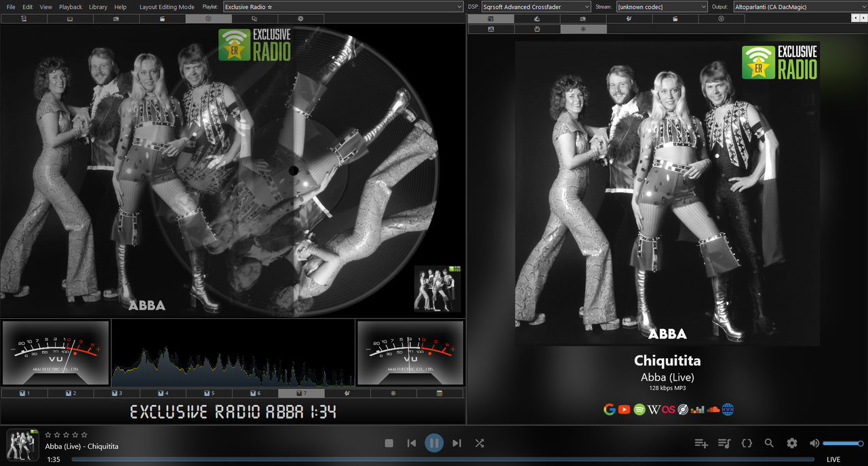The image size is (868, 466).
Task: Select the first tab in right panel top row
Action: tap(491, 19)
